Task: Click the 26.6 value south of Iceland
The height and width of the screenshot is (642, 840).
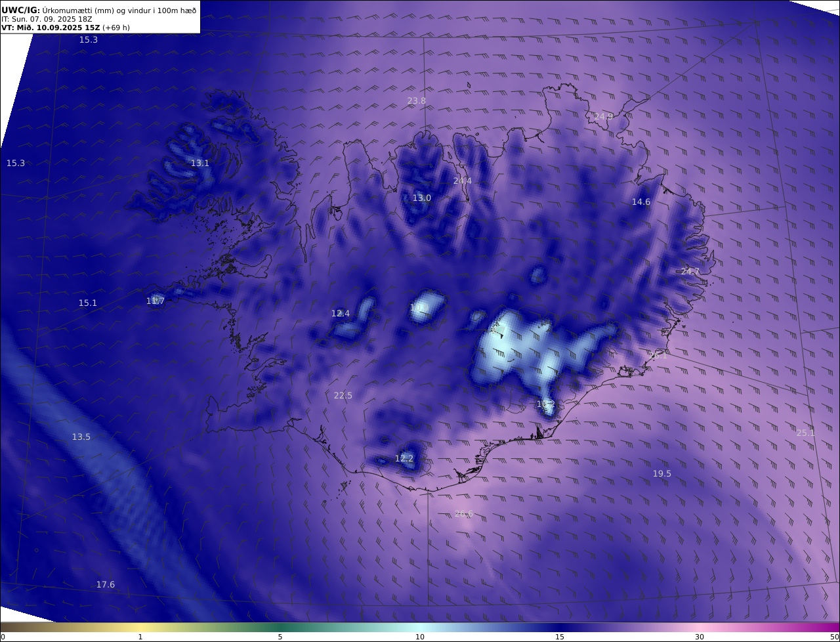Action: click(x=464, y=513)
